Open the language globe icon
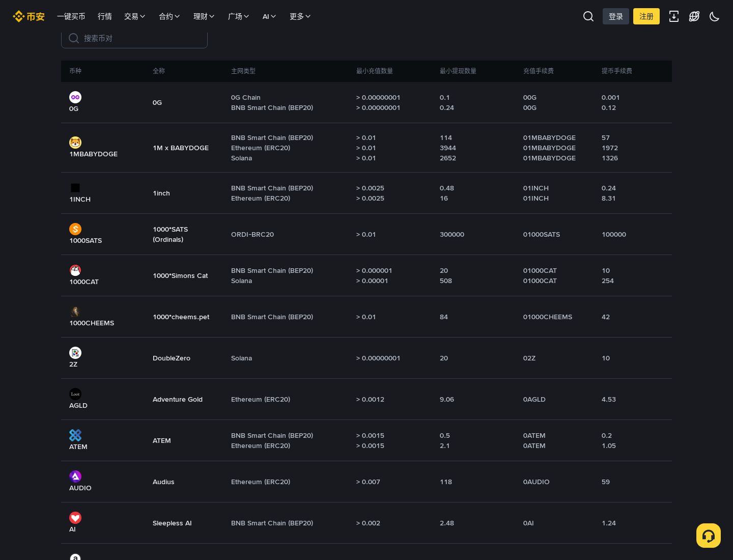The width and height of the screenshot is (733, 560). click(694, 16)
